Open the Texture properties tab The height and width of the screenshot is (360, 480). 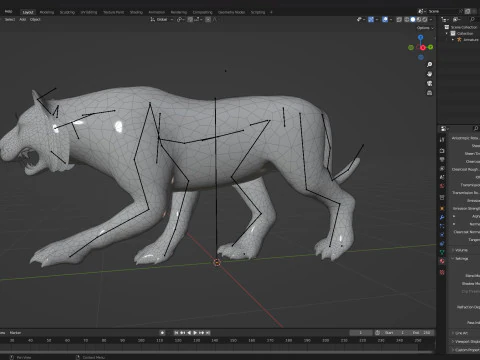point(442,272)
